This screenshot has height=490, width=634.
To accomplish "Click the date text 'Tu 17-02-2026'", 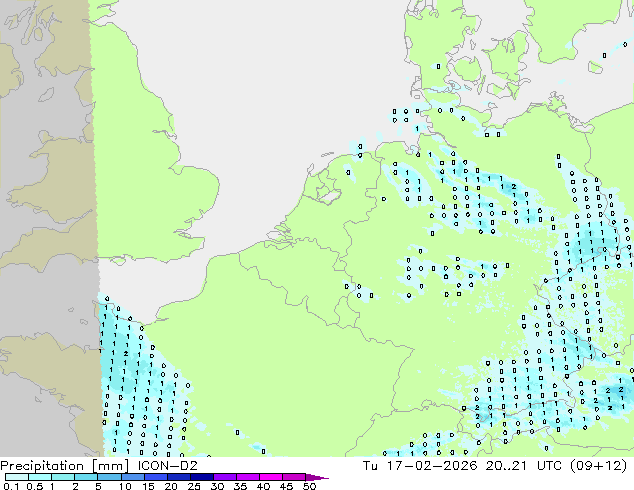I will (420, 466).
